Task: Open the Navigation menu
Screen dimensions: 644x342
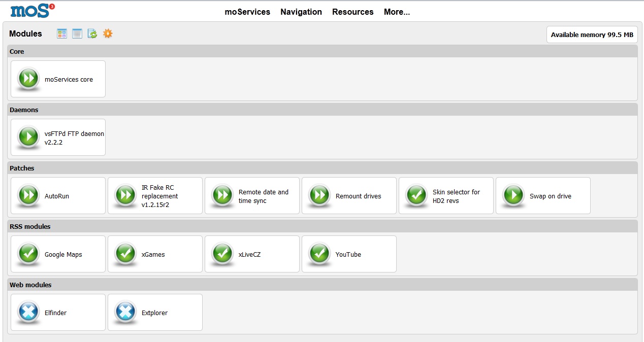Action: 301,12
